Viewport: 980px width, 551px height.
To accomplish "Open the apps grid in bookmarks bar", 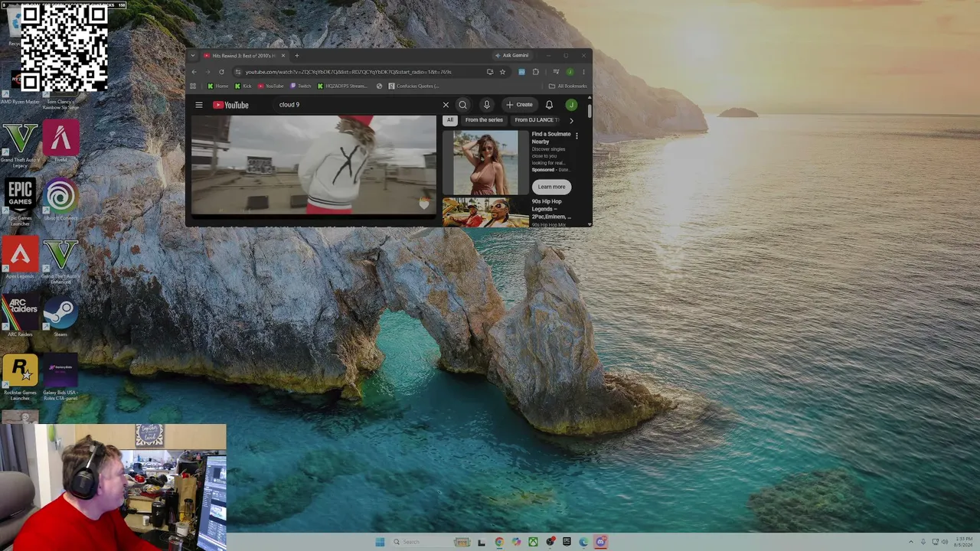I will pos(193,86).
